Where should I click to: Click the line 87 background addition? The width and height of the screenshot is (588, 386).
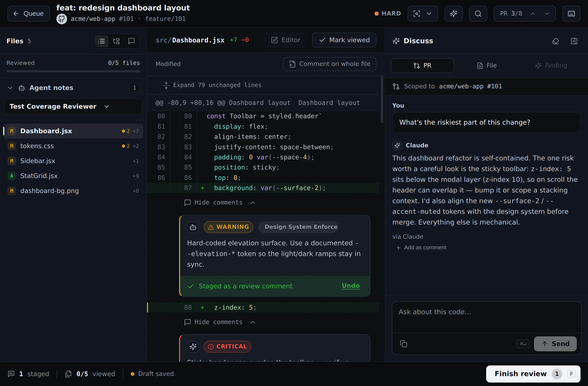click(263, 188)
